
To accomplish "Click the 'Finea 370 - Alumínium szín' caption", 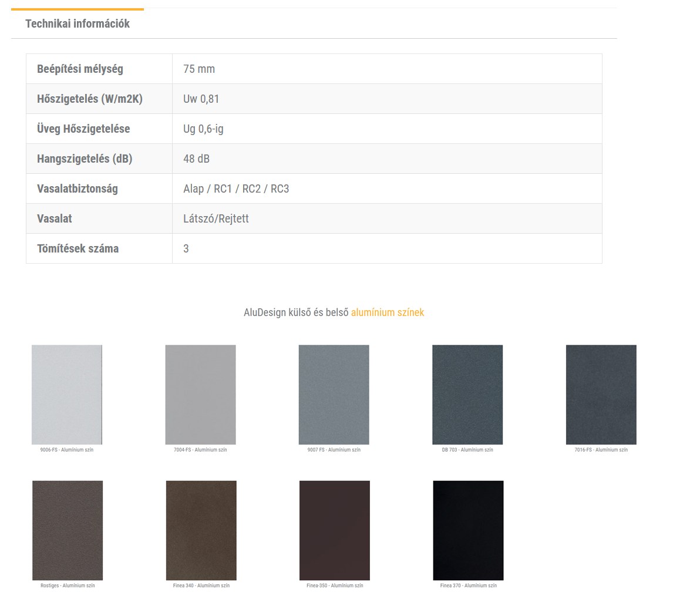I will click(x=468, y=585).
